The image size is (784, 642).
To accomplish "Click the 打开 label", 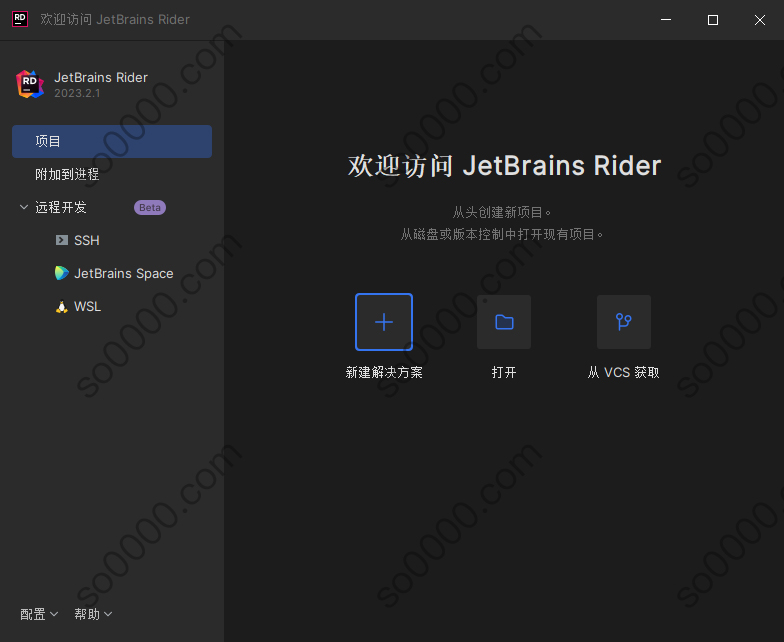I will point(504,372).
